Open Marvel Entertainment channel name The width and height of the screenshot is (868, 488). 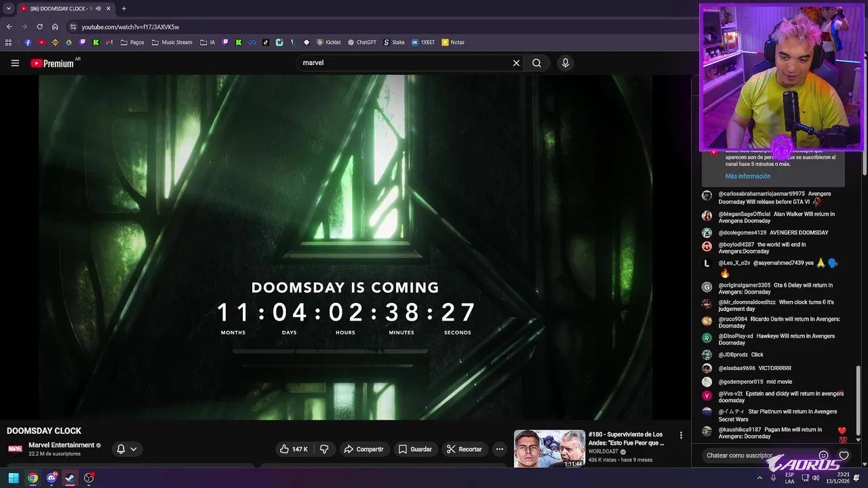[61, 445]
